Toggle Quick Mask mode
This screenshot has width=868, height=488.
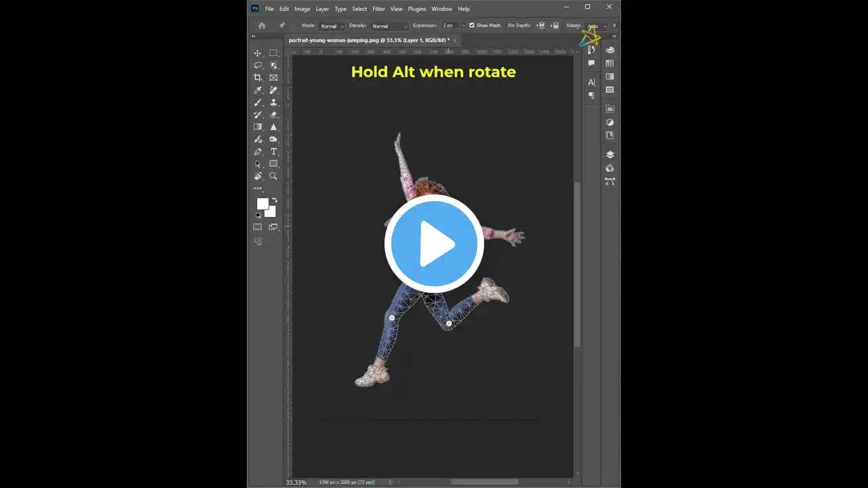coord(258,227)
